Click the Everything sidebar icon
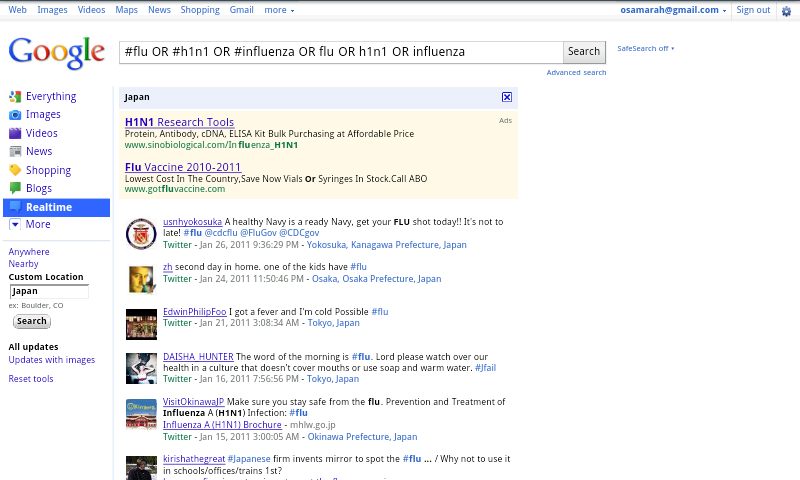 tap(15, 96)
